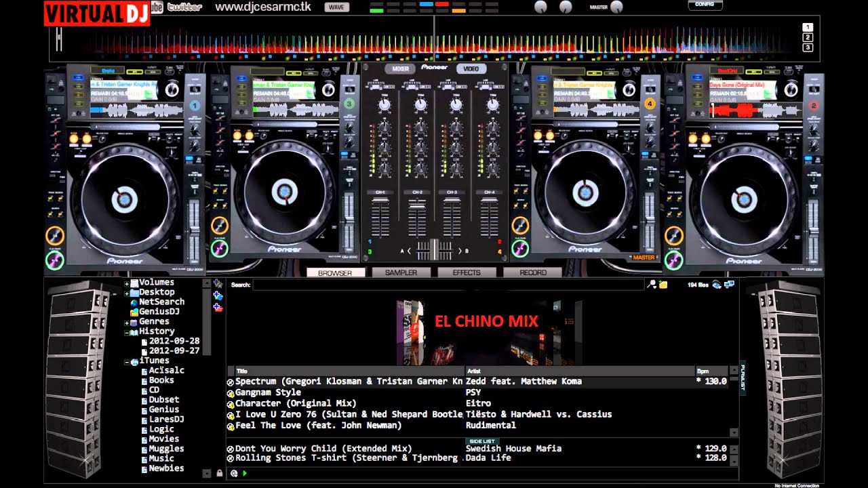Toggle waveform view 3 button

pyautogui.click(x=808, y=47)
